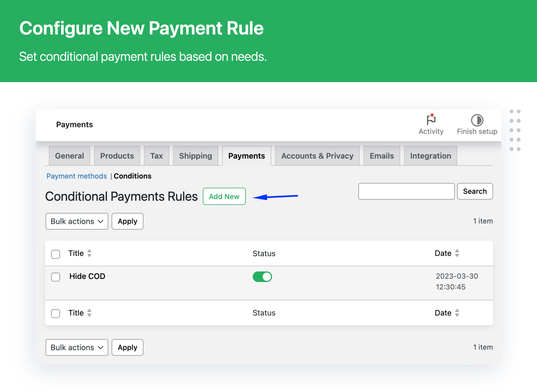Click the rules search input field

(406, 191)
